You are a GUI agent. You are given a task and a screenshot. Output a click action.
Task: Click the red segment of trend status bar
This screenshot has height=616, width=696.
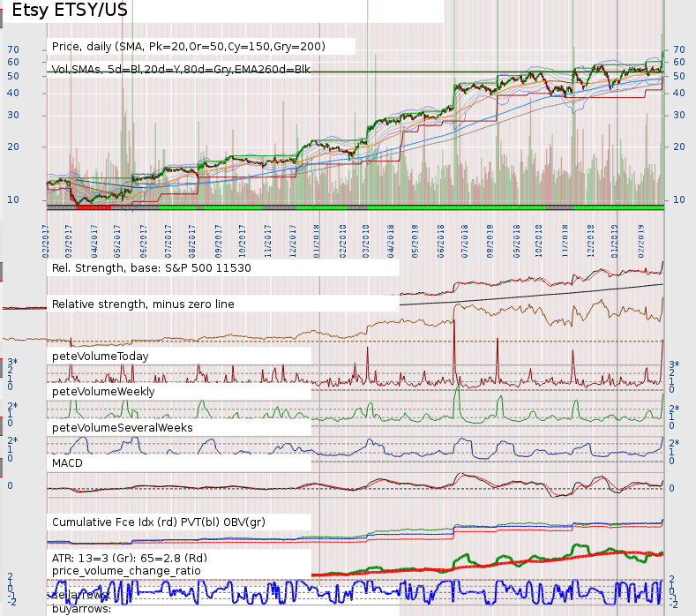tap(94, 207)
